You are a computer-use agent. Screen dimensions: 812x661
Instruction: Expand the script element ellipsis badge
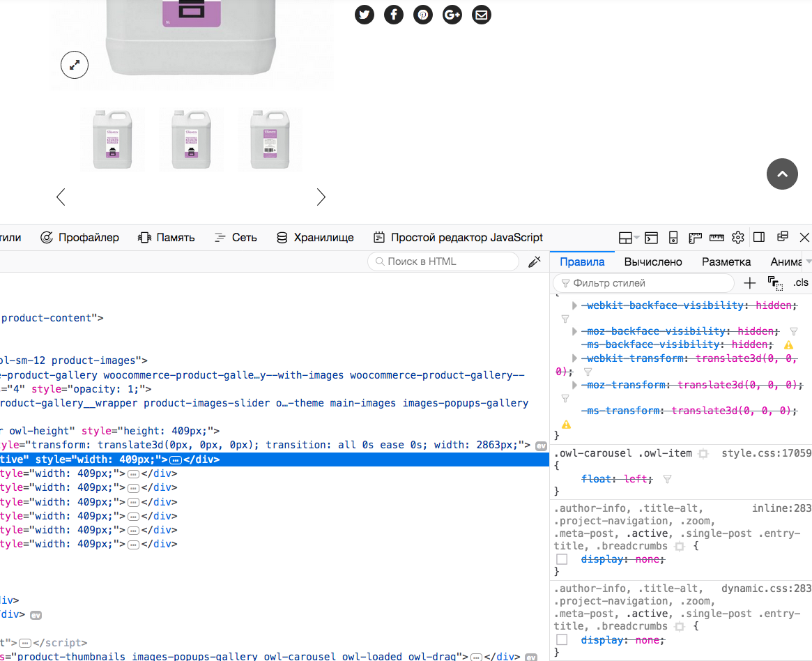pyautogui.click(x=25, y=644)
